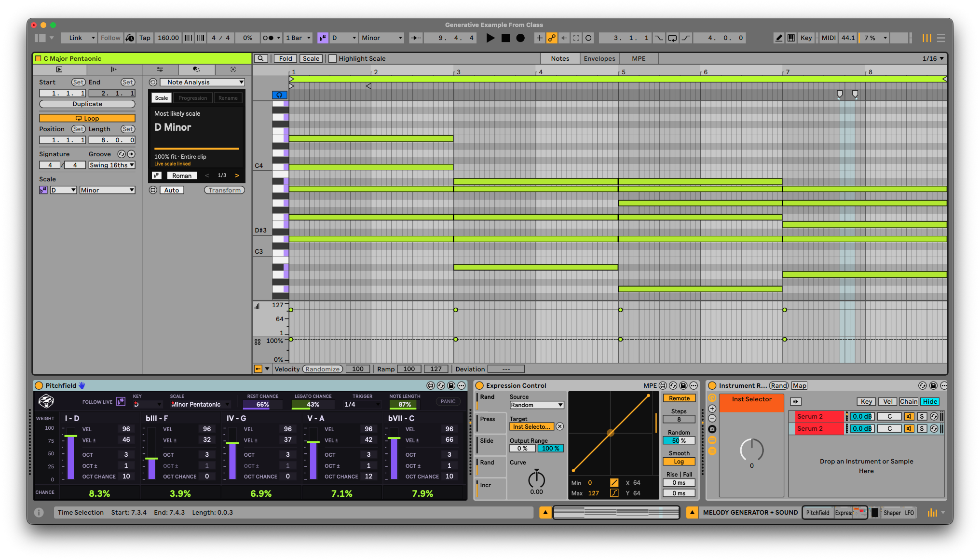Click the Duplicate button
This screenshot has height=560, width=980.
pyautogui.click(x=87, y=104)
